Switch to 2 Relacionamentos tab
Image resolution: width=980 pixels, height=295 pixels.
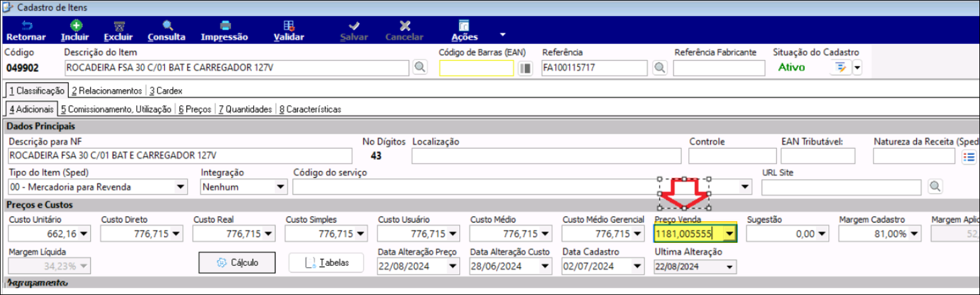106,90
